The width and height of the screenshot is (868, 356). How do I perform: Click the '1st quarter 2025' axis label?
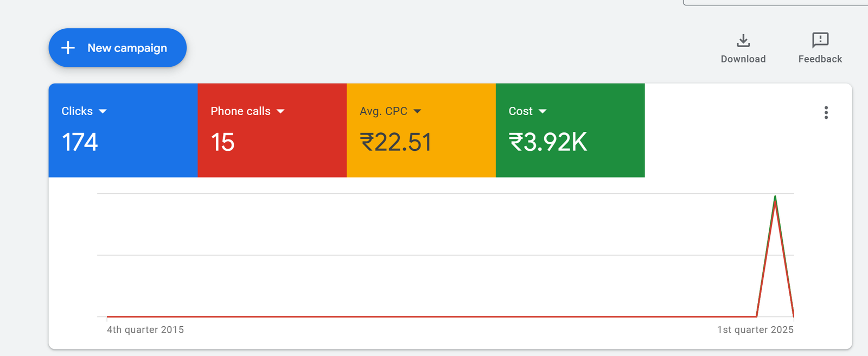[755, 329]
